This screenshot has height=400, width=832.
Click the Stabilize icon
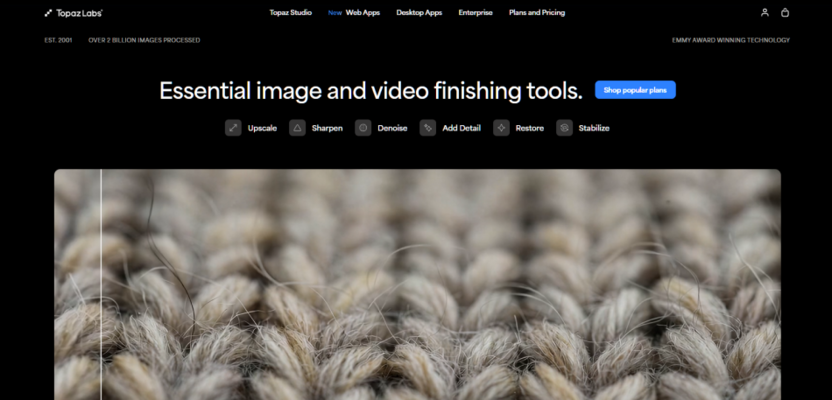click(x=565, y=128)
